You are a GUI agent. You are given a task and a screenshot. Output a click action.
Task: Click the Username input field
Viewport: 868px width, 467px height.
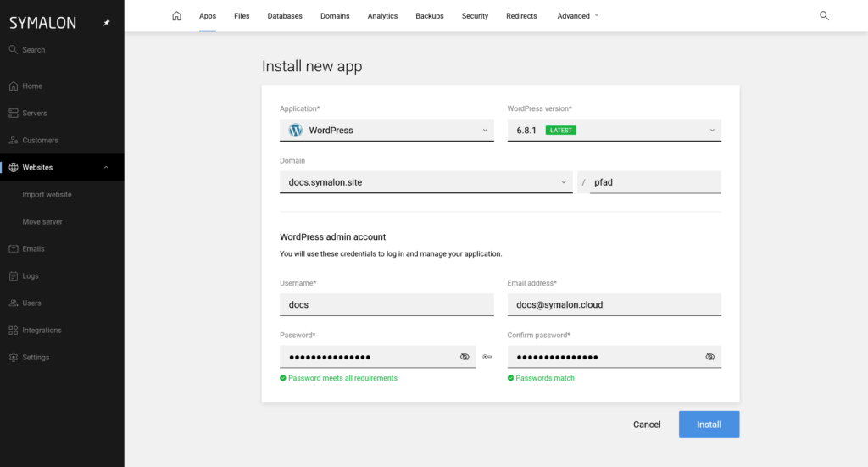[387, 304]
